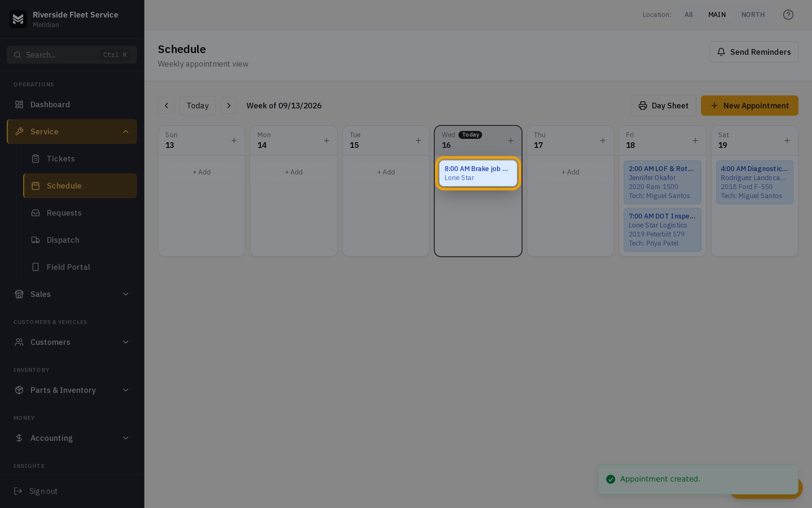The width and height of the screenshot is (812, 508).
Task: Expand the Accounting section
Action: click(x=72, y=438)
